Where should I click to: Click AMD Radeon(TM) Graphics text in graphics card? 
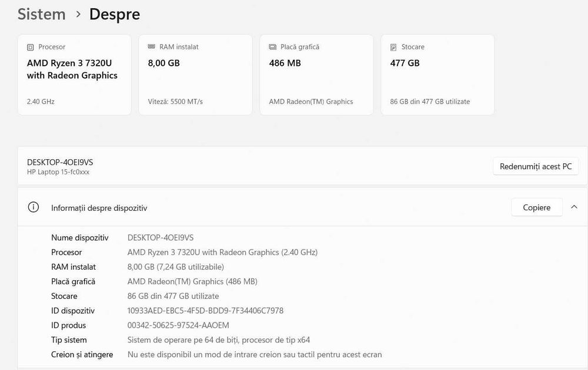(x=311, y=102)
